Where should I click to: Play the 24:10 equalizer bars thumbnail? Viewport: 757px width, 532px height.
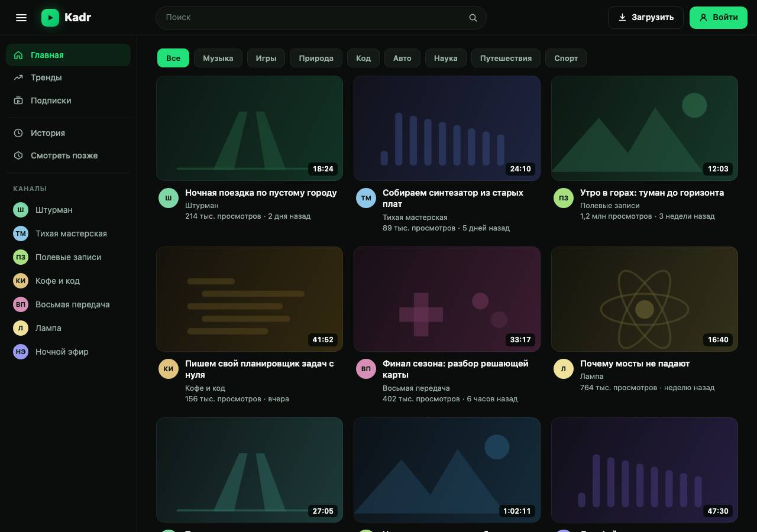point(447,128)
